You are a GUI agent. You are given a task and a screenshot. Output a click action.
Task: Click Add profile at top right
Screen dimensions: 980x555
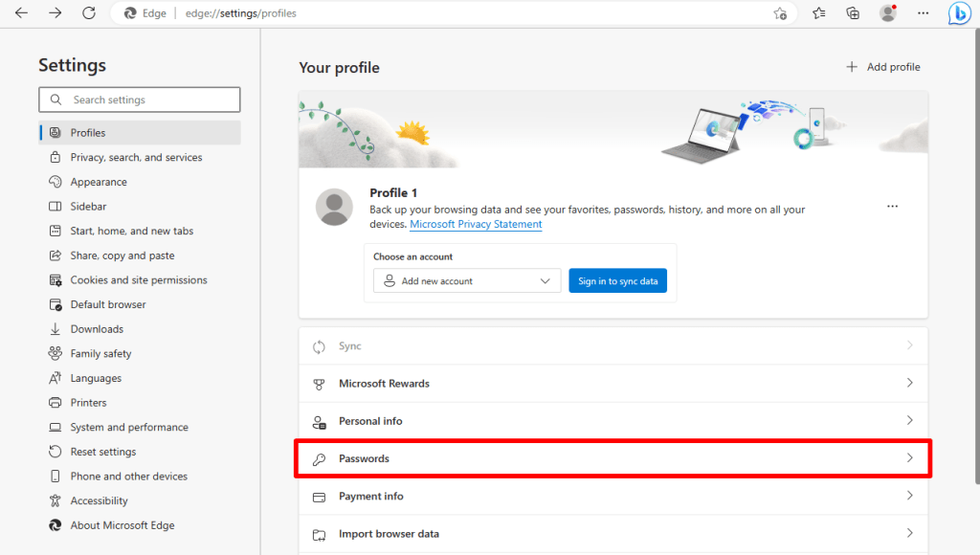click(882, 66)
